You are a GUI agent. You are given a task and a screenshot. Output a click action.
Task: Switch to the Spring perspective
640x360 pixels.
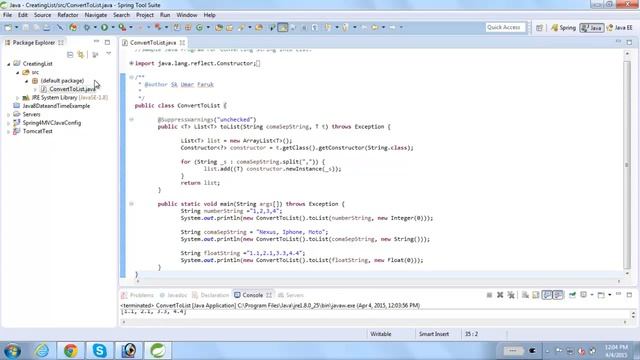[x=563, y=28]
